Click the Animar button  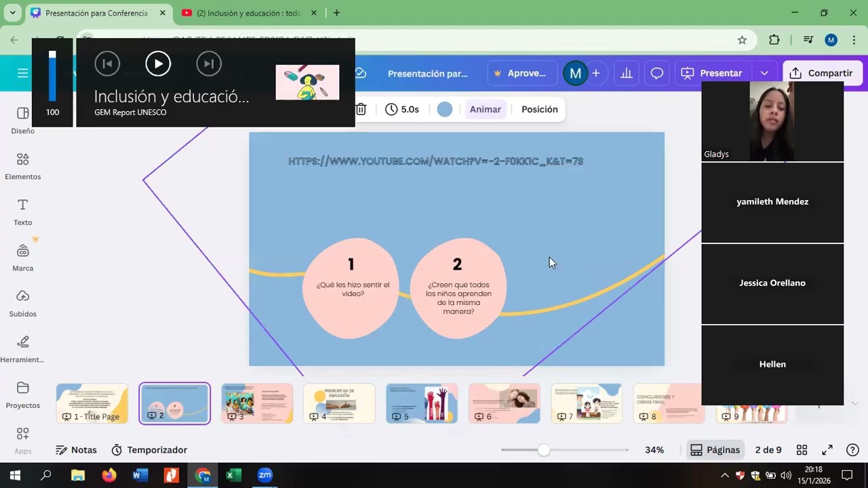486,109
